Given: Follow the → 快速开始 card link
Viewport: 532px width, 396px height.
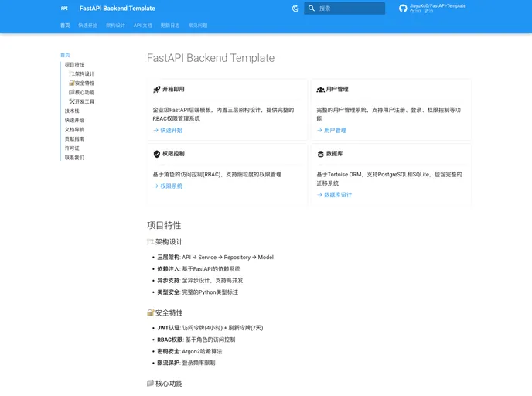Looking at the screenshot, I should coord(168,130).
